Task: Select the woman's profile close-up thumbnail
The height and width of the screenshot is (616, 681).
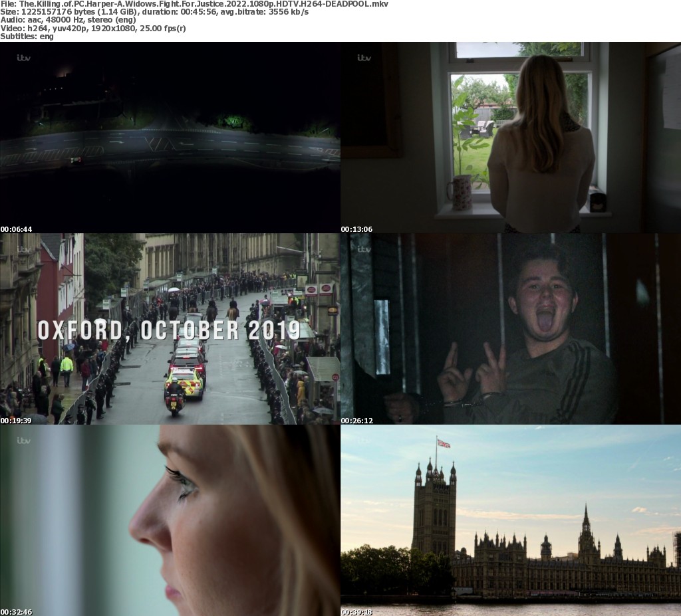Action: [170, 520]
